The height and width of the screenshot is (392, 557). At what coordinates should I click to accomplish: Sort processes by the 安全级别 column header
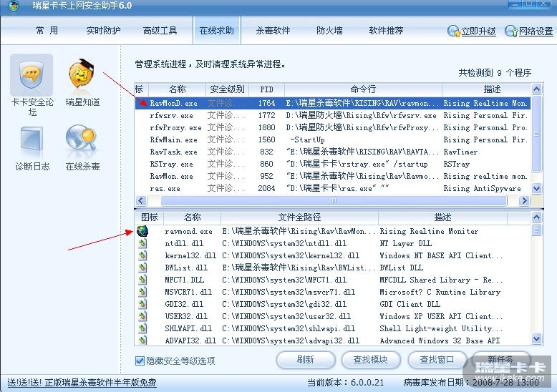[x=228, y=89]
